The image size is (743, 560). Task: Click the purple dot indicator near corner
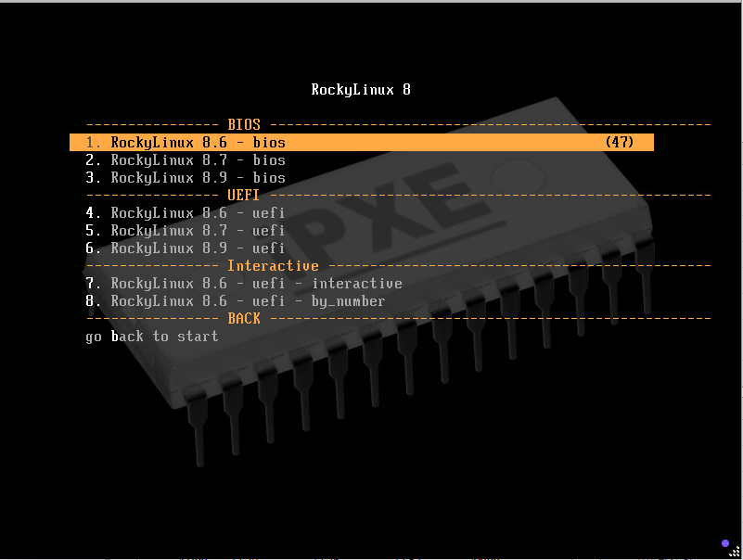pyautogui.click(x=725, y=543)
